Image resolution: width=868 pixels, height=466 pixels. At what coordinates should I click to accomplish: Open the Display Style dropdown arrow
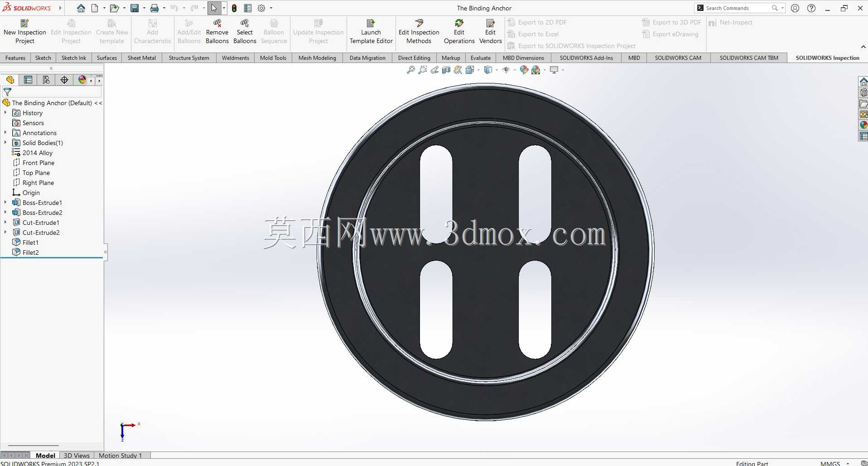tap(497, 70)
